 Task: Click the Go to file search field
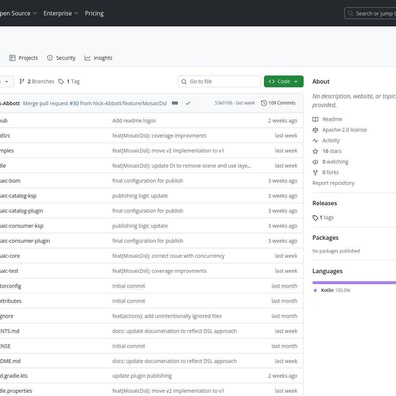pos(219,81)
